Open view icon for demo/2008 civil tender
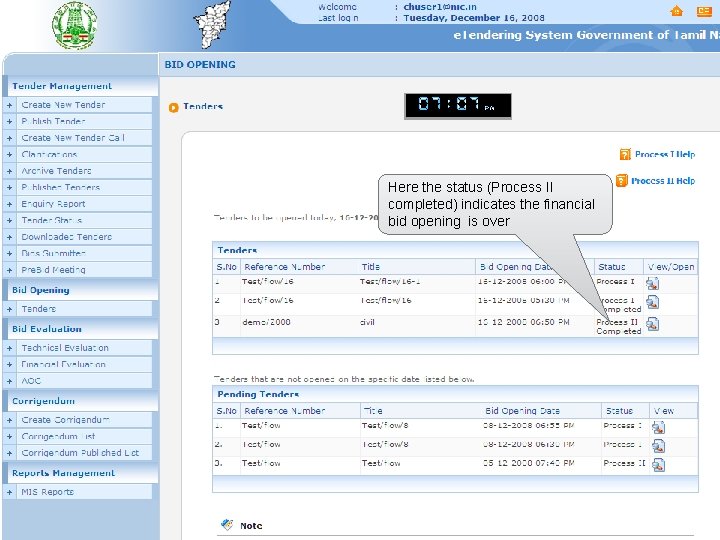Image resolution: width=720 pixels, height=540 pixels. [652, 324]
